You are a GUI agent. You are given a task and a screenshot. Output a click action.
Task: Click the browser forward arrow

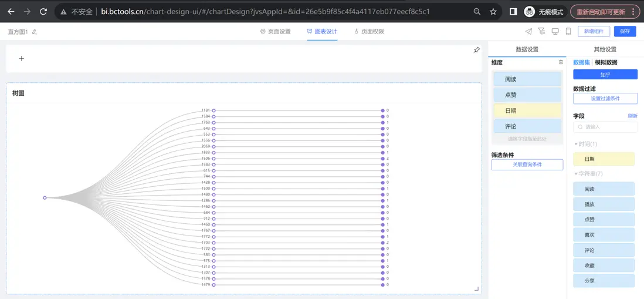tap(27, 12)
